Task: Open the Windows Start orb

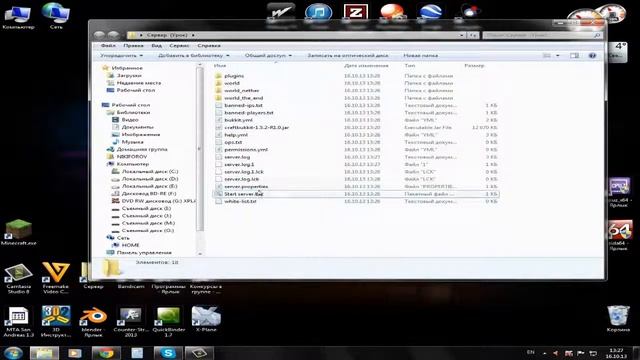Action: click(x=13, y=353)
